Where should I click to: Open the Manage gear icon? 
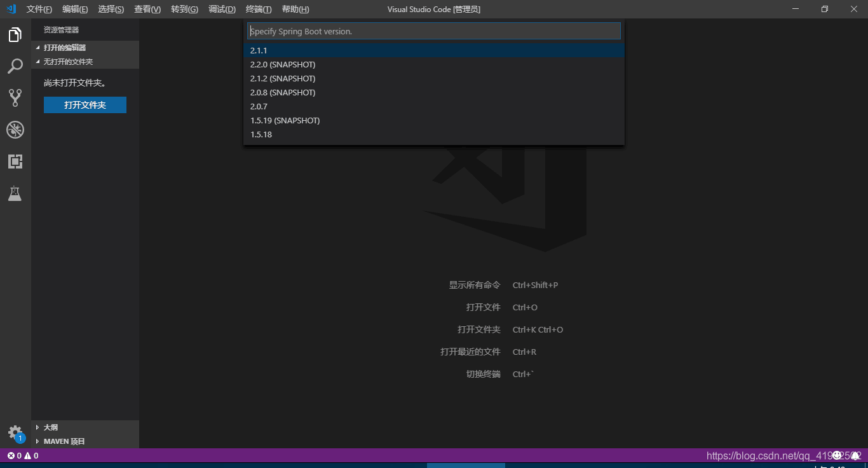pyautogui.click(x=15, y=433)
